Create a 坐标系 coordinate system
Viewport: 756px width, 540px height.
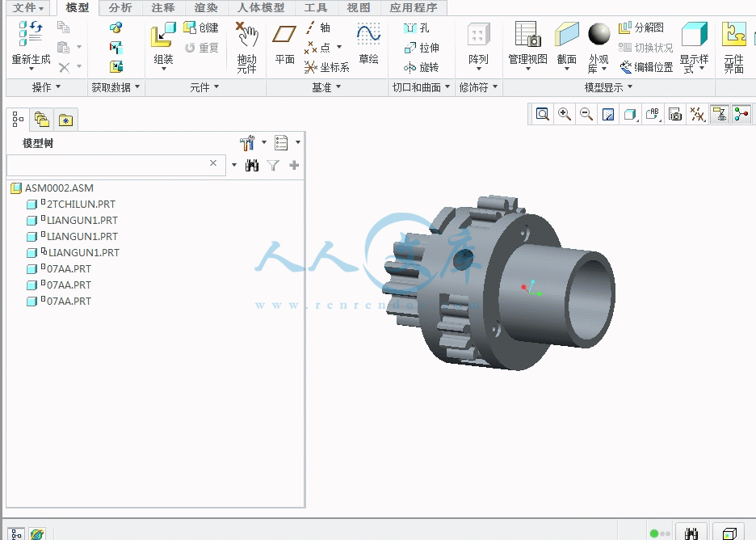[x=326, y=67]
